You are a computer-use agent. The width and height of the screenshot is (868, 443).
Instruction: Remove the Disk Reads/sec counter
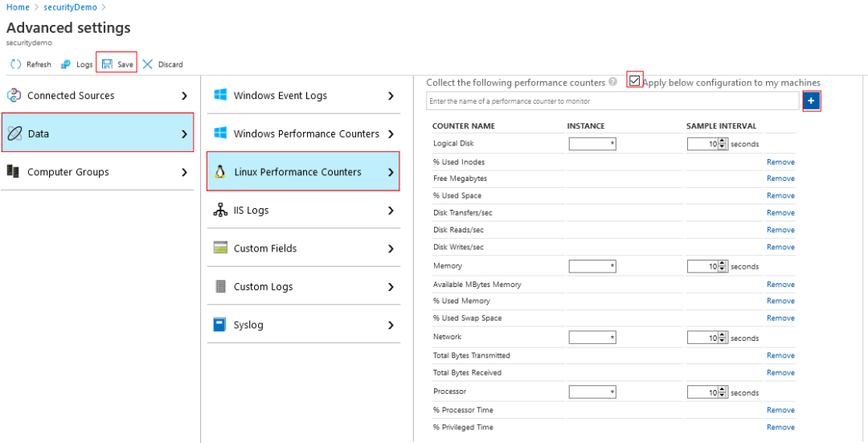780,230
